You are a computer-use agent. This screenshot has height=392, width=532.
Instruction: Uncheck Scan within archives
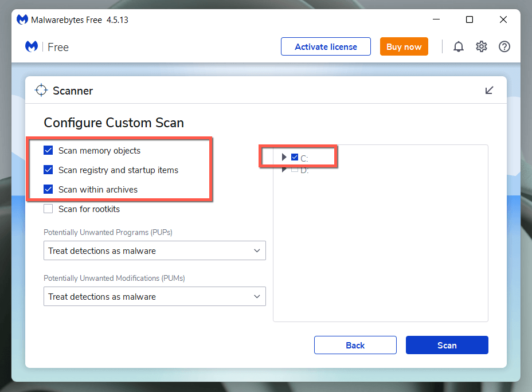[48, 189]
